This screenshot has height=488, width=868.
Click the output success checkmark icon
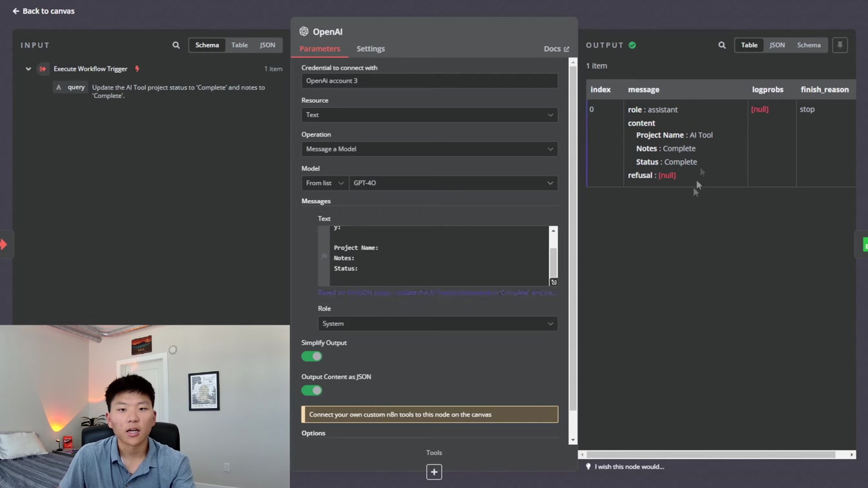632,45
